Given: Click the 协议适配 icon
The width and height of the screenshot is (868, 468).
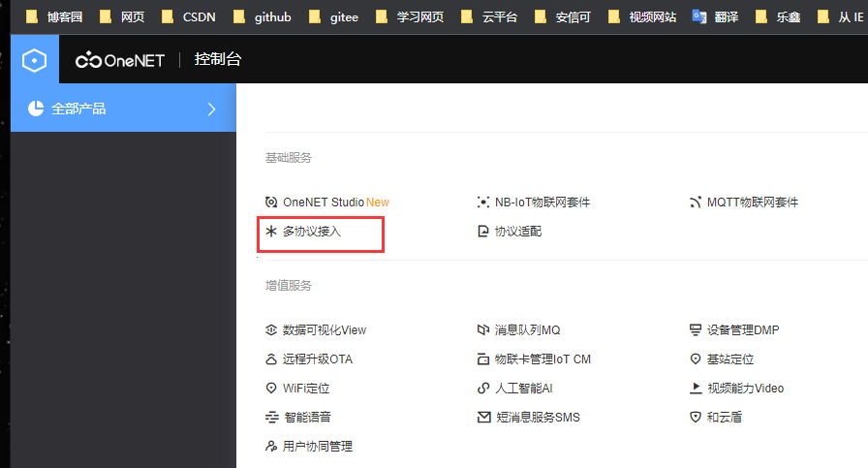Looking at the screenshot, I should point(483,231).
